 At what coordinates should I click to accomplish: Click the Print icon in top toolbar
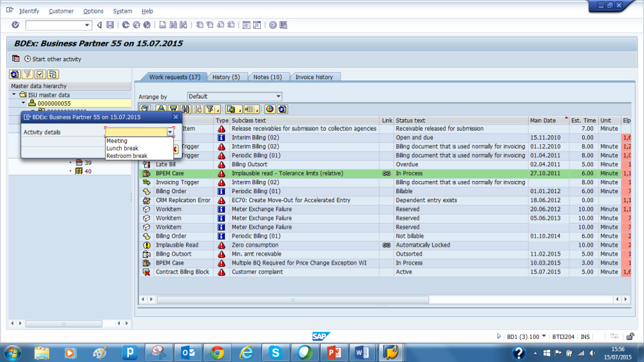(x=163, y=25)
